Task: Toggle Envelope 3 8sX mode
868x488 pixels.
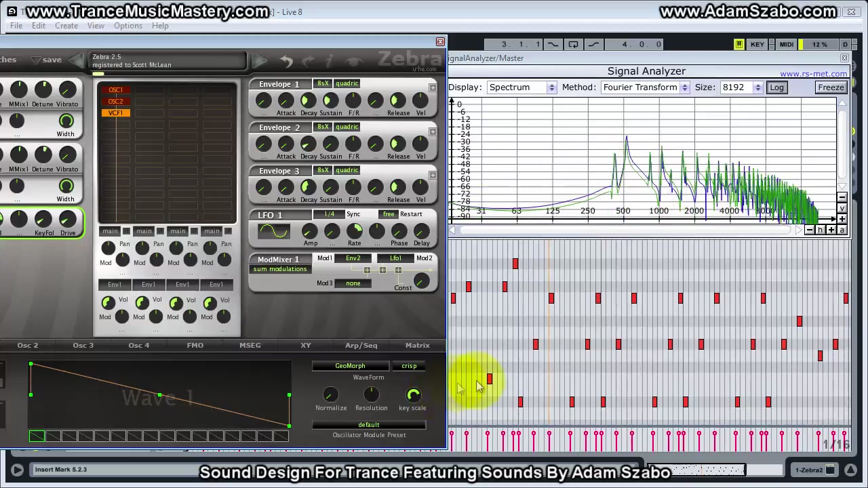Action: point(323,170)
